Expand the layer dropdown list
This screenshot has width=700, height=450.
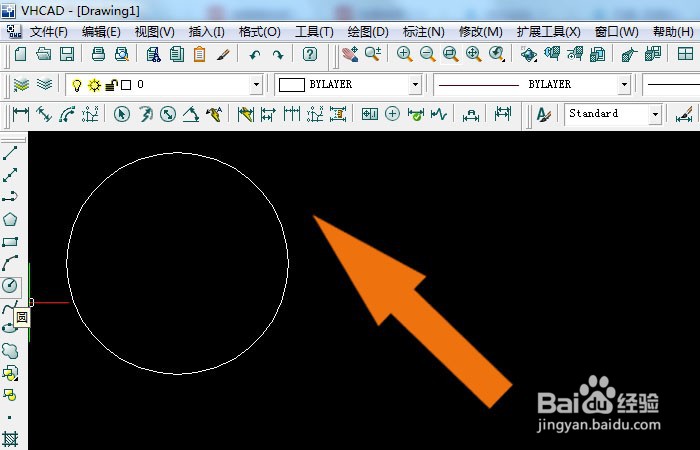pyautogui.click(x=256, y=84)
